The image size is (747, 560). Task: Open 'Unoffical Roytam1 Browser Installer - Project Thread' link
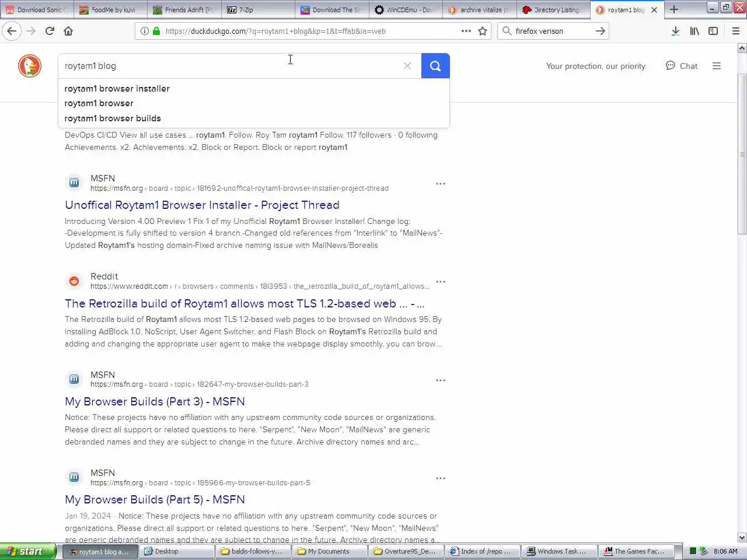click(202, 205)
